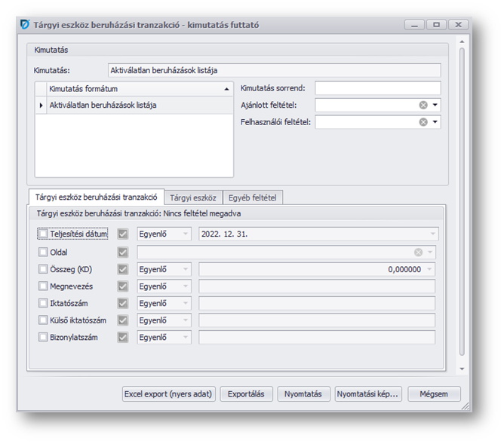Click into the Kimutatás sorrend input field
Viewport: 504px width, 444px height.
377,88
